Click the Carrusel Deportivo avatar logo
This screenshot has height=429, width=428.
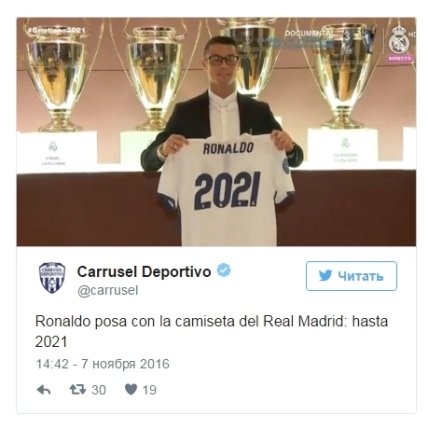(52, 277)
